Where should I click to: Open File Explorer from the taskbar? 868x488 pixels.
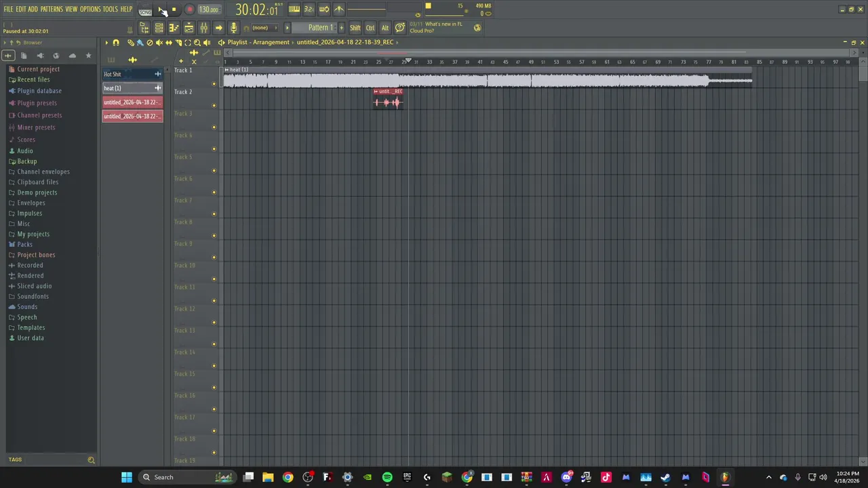tap(268, 477)
